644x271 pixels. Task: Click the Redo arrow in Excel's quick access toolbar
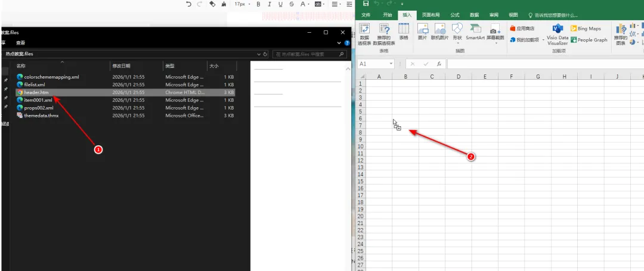pyautogui.click(x=389, y=4)
